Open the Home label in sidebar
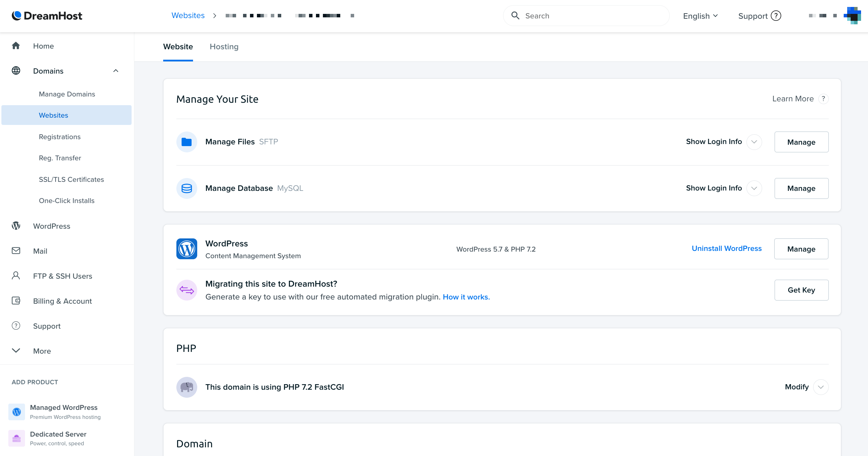868x456 pixels. click(x=43, y=46)
